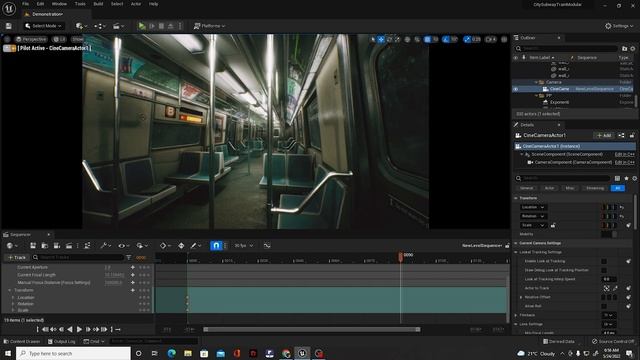This screenshot has width=640, height=360.
Task: Open the Edit menu
Action: pos(40,4)
